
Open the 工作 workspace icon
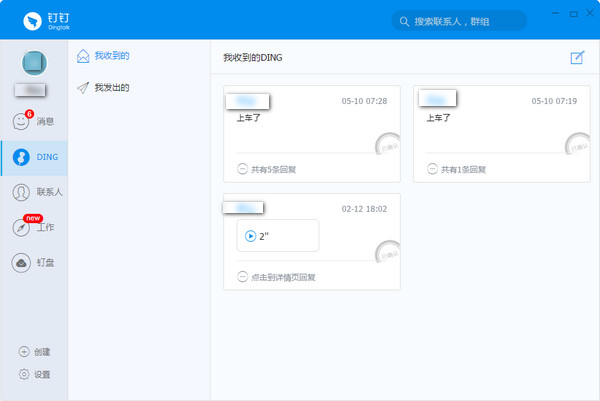point(22,227)
